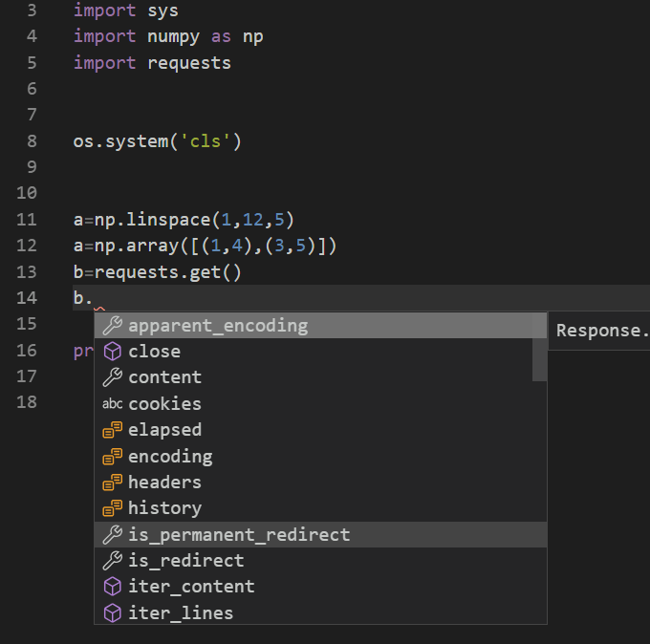This screenshot has height=644, width=650.
Task: Click line number 11 in the gutter
Action: coord(27,220)
